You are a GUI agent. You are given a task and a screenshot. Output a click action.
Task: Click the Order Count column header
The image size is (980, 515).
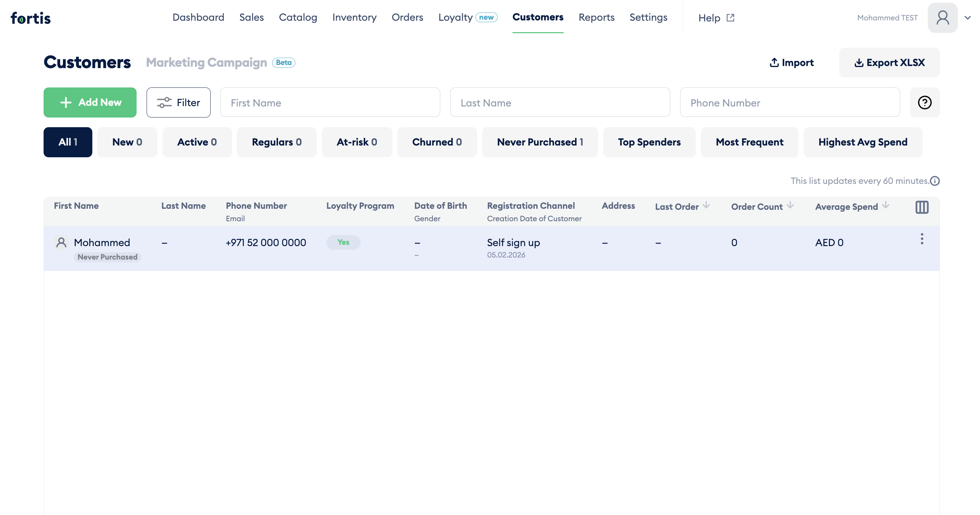point(757,207)
